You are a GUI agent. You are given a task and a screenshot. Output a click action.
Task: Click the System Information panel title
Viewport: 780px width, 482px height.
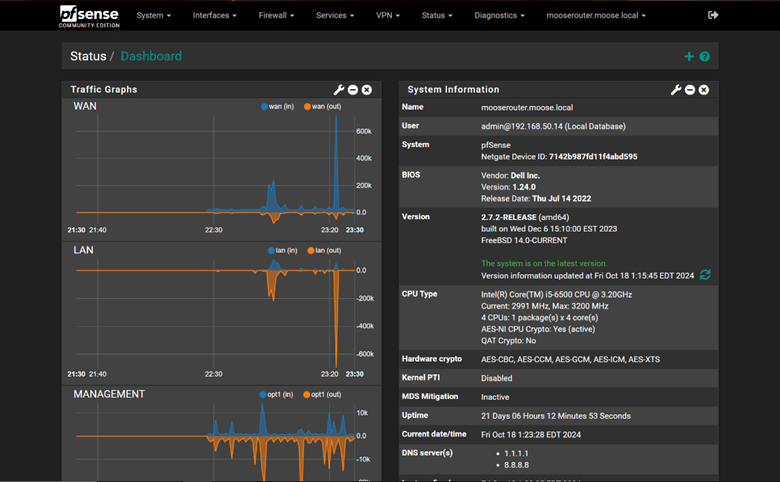point(453,90)
